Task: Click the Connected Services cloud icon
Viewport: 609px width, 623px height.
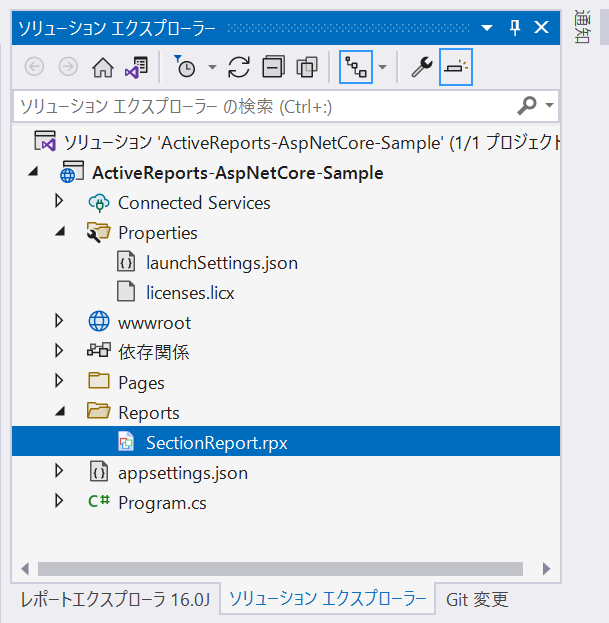Action: pos(99,203)
